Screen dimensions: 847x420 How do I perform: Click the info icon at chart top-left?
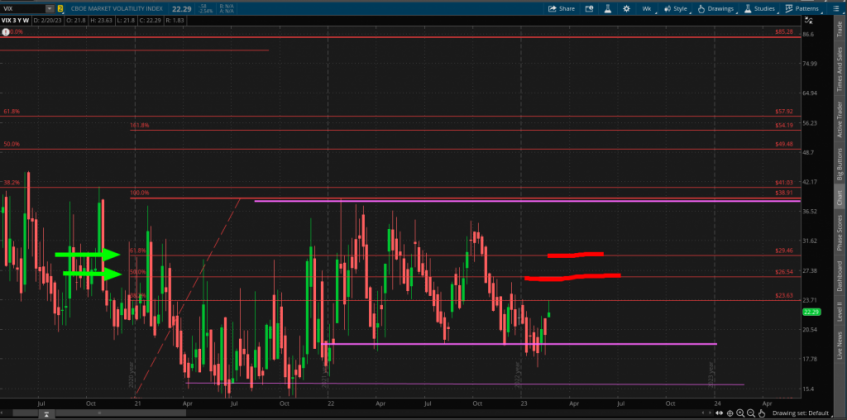[5, 32]
